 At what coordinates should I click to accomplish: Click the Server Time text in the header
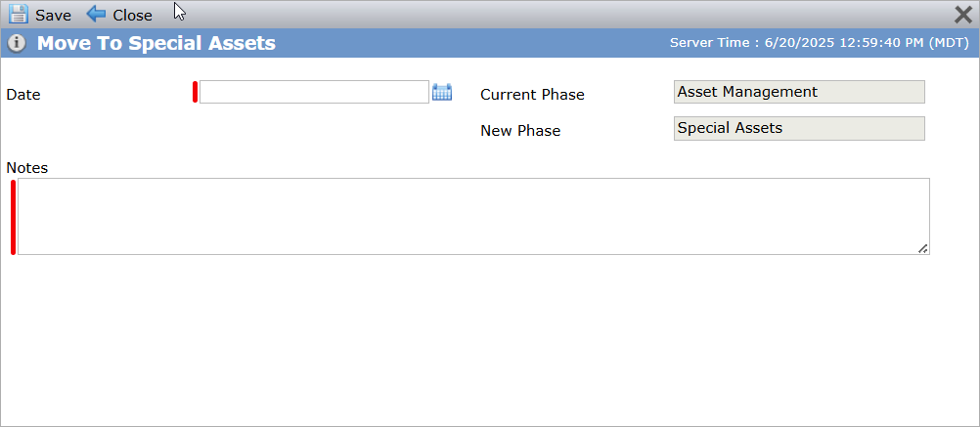[820, 43]
